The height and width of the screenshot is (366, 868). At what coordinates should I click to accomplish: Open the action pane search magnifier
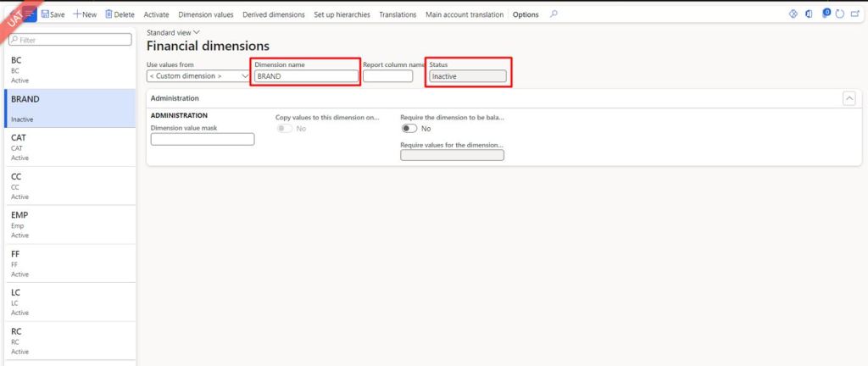click(x=554, y=14)
